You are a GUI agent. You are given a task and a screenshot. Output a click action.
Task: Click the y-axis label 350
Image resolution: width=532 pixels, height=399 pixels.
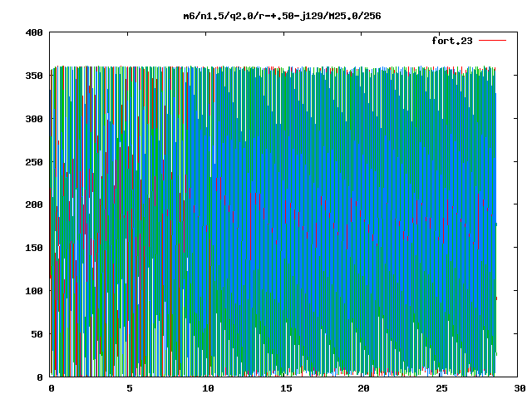click(x=34, y=76)
